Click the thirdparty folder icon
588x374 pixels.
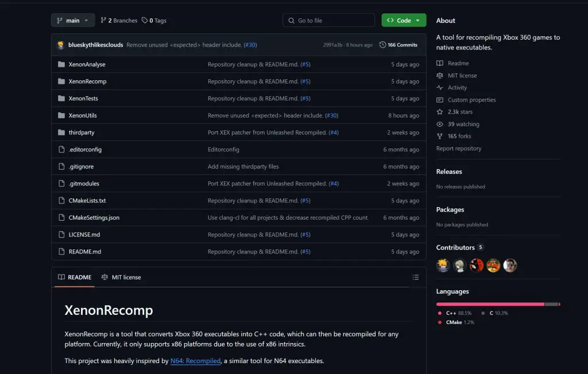click(x=61, y=133)
